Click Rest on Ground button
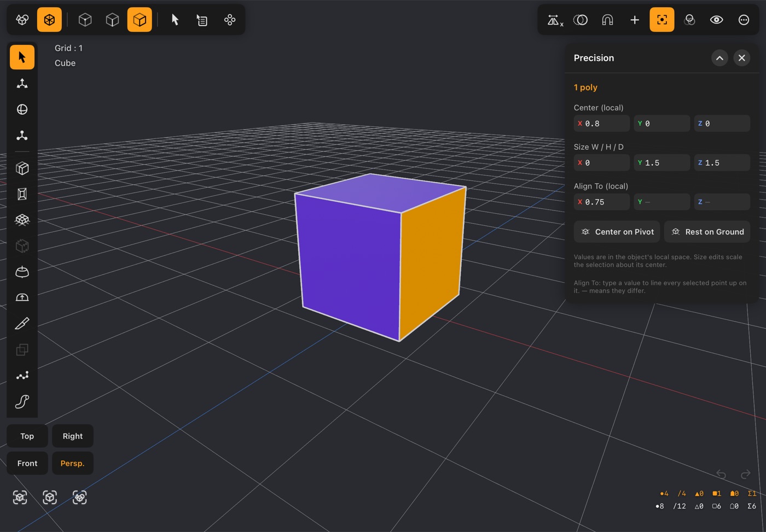This screenshot has height=532, width=766. click(707, 232)
